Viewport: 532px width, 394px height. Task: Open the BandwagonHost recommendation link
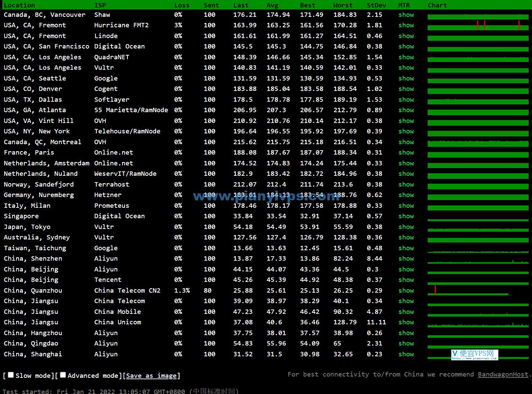[503, 374]
